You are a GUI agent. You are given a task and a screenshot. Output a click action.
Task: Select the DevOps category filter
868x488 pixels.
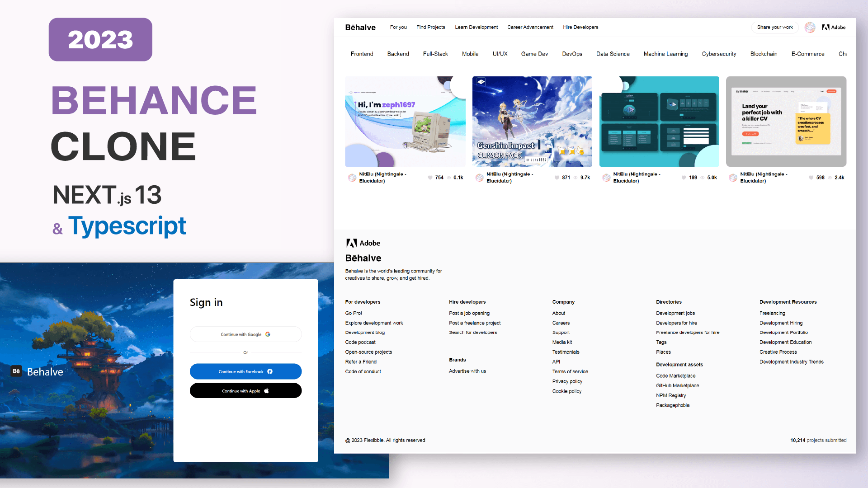pos(572,54)
